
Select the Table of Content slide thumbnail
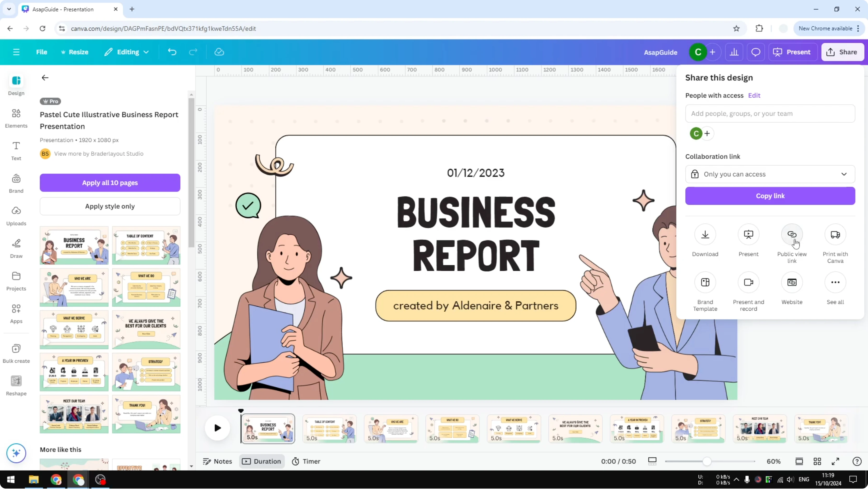[x=330, y=429]
